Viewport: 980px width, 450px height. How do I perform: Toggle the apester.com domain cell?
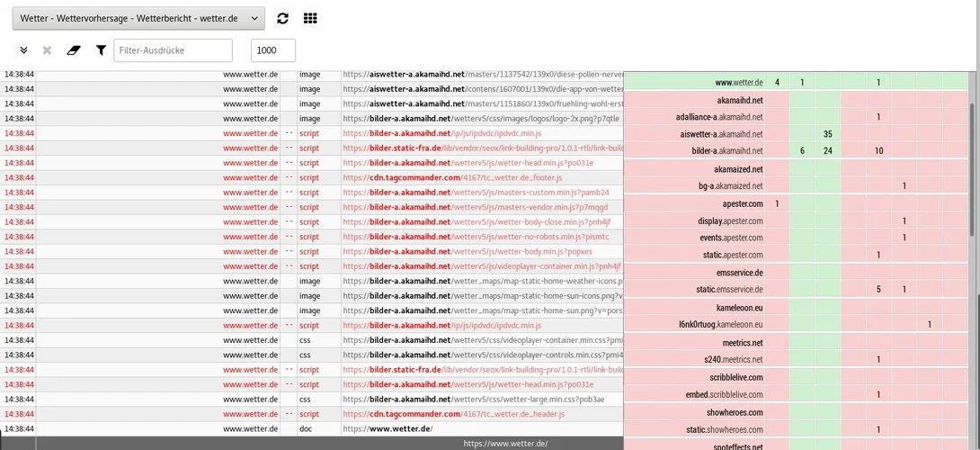pyautogui.click(x=694, y=203)
